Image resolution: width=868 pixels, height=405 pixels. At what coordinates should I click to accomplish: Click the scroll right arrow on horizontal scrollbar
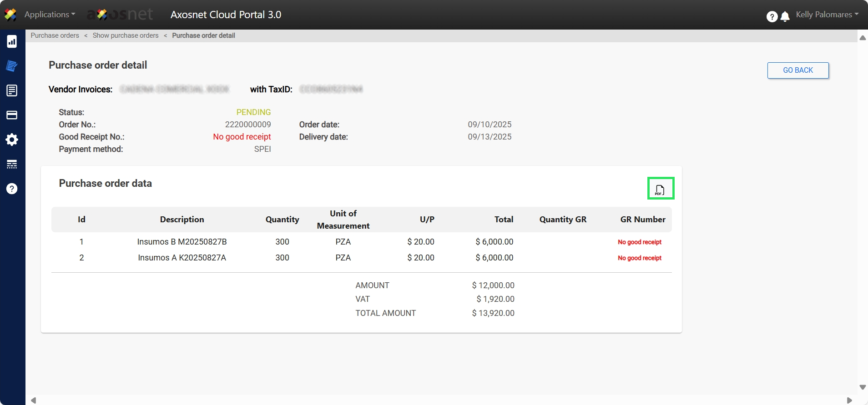(x=849, y=400)
